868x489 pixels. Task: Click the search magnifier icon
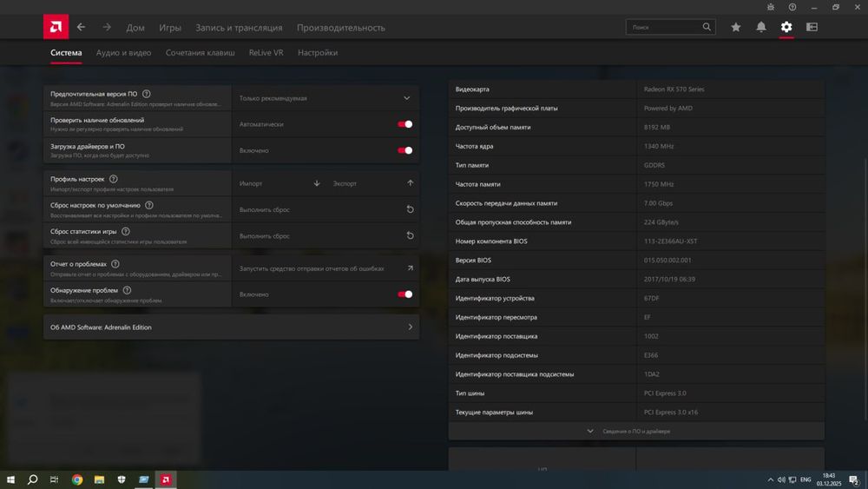707,27
